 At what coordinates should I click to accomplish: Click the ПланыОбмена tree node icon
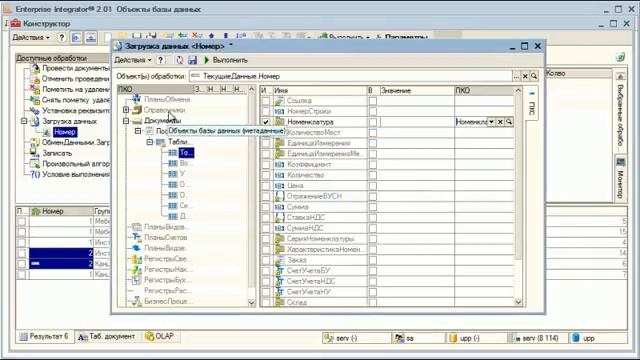pyautogui.click(x=137, y=99)
